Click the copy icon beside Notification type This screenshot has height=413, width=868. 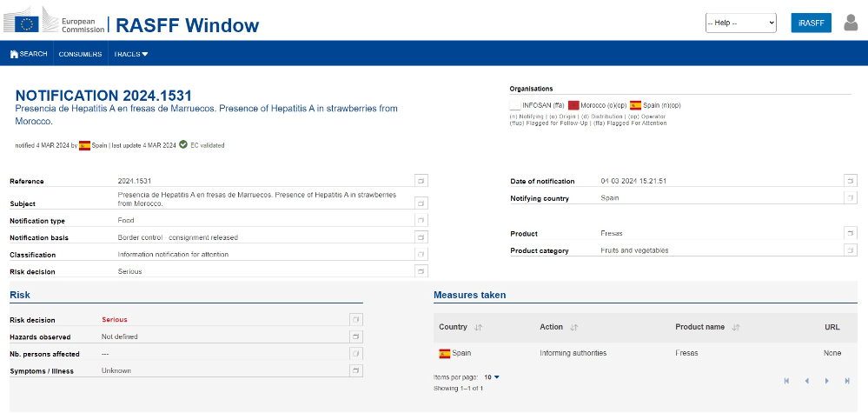point(421,221)
